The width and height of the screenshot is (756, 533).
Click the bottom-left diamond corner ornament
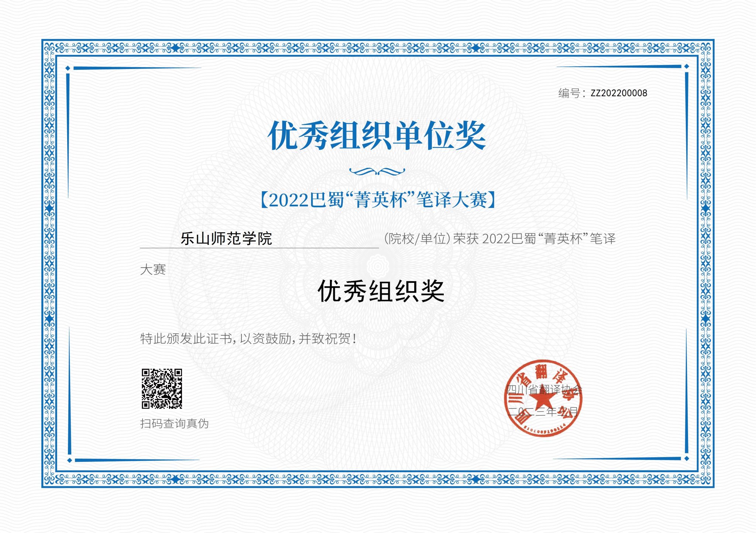(x=69, y=460)
